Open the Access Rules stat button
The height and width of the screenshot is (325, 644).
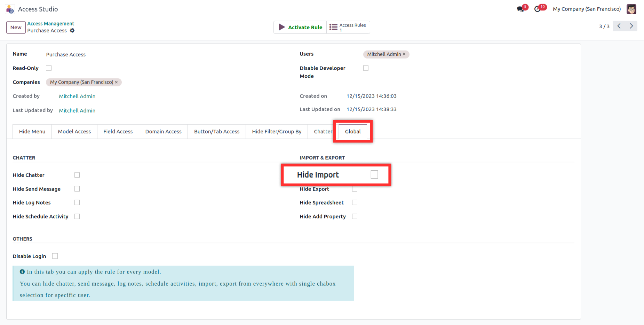(348, 27)
